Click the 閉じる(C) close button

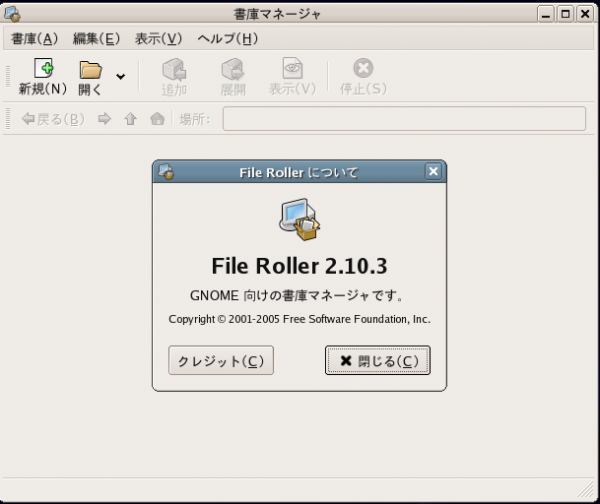378,360
